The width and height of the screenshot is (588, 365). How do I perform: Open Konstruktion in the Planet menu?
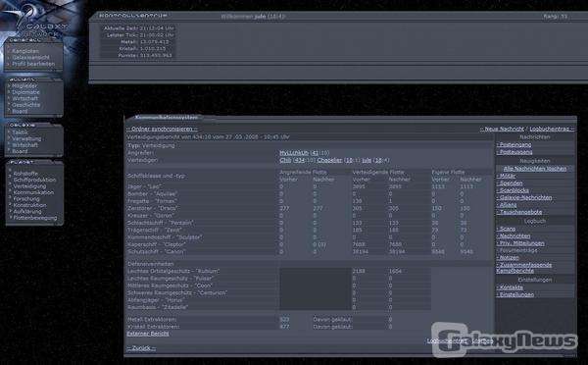29,205
